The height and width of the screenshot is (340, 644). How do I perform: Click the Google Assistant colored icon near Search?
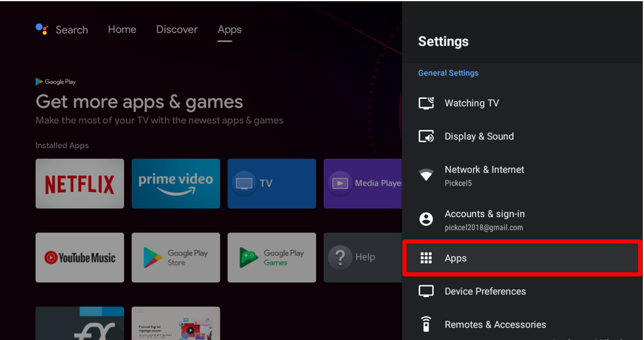pyautogui.click(x=42, y=29)
